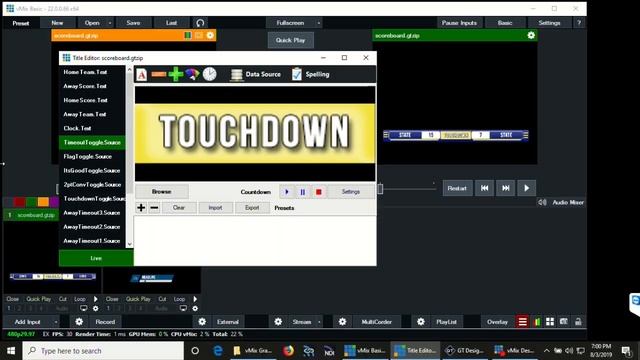Select FlagToggle.Source item

pyautogui.click(x=92, y=157)
